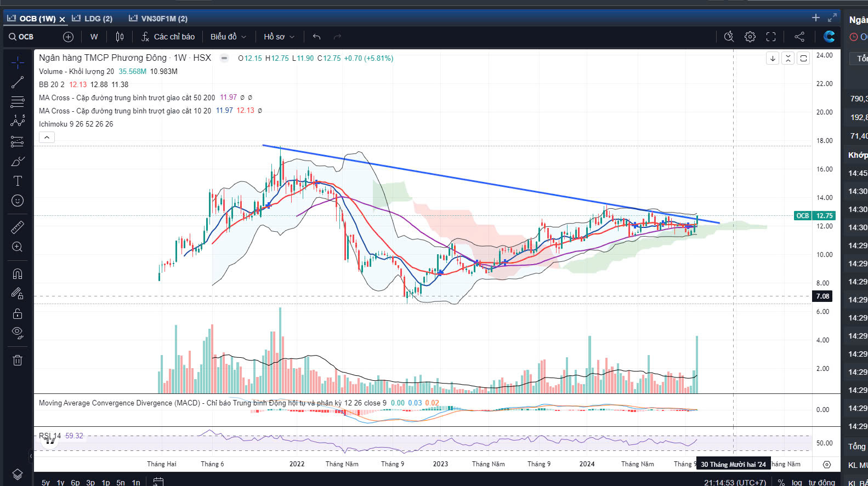868x486 pixels.
Task: Click the Ichimoku 9 26 52 26 26 legend
Action: [76, 124]
